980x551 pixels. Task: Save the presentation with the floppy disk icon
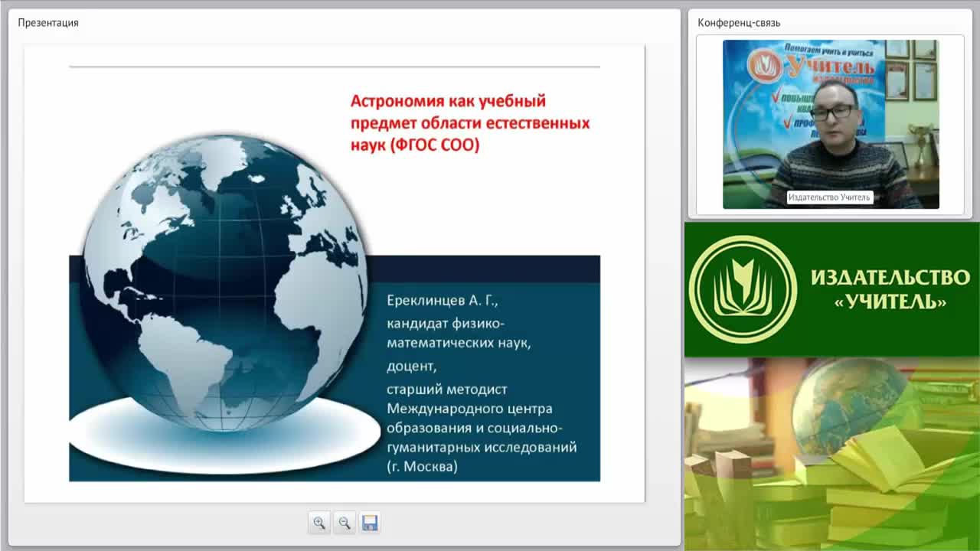click(370, 523)
